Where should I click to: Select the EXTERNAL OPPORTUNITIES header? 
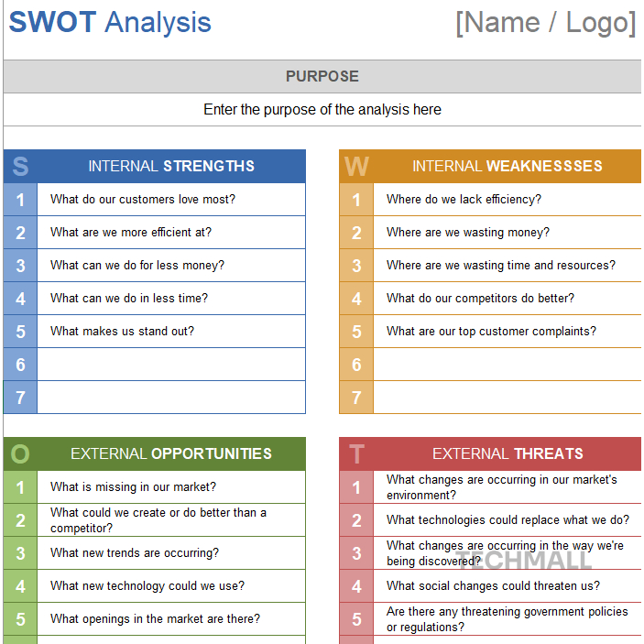point(171,454)
